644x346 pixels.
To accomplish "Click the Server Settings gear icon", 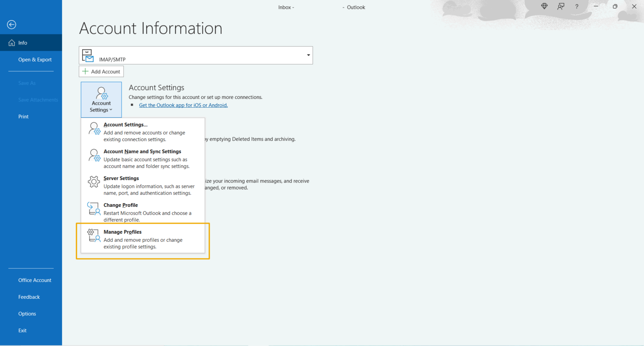I will pyautogui.click(x=93, y=182).
